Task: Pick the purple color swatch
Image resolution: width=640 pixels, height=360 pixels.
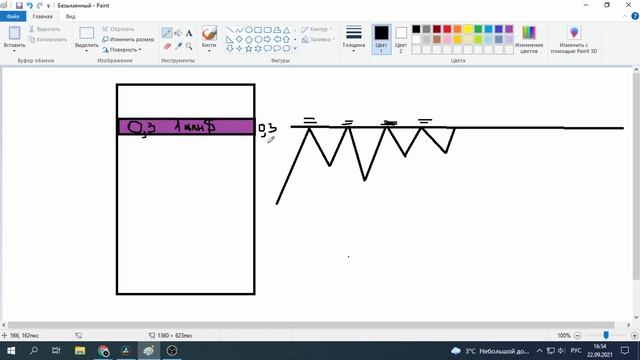Action: [x=509, y=29]
